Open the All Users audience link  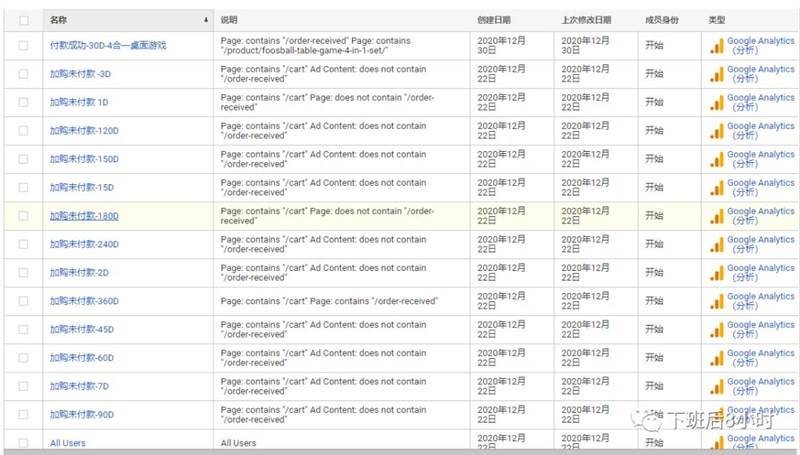click(x=67, y=443)
